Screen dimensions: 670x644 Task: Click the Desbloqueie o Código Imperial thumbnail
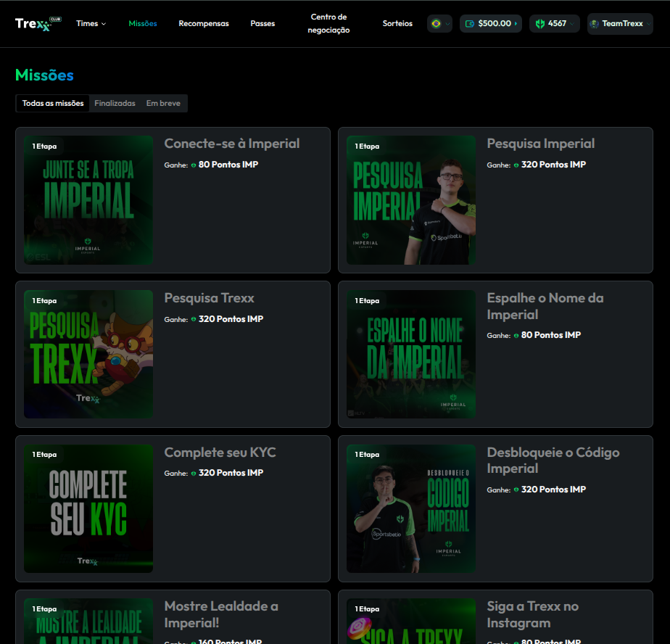(411, 508)
